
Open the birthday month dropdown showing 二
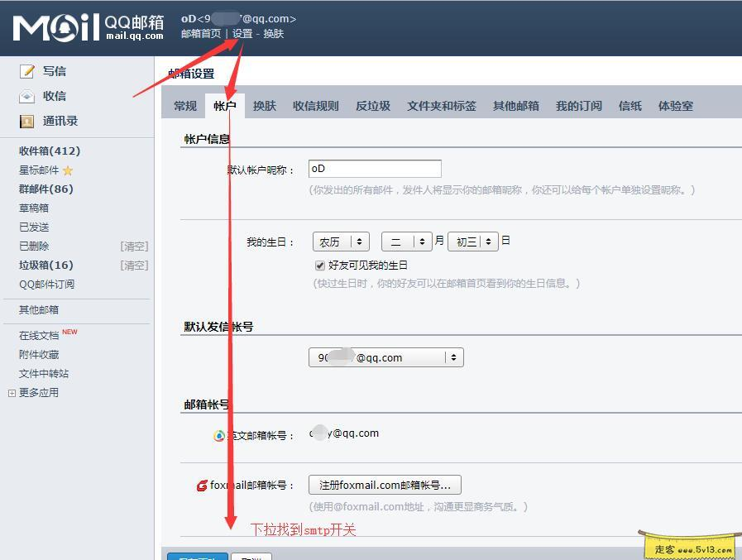pos(406,241)
